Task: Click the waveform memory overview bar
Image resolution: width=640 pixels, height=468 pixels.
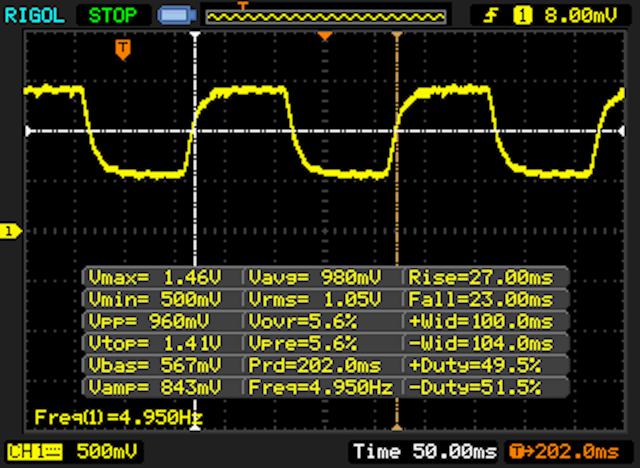Action: pos(326,17)
